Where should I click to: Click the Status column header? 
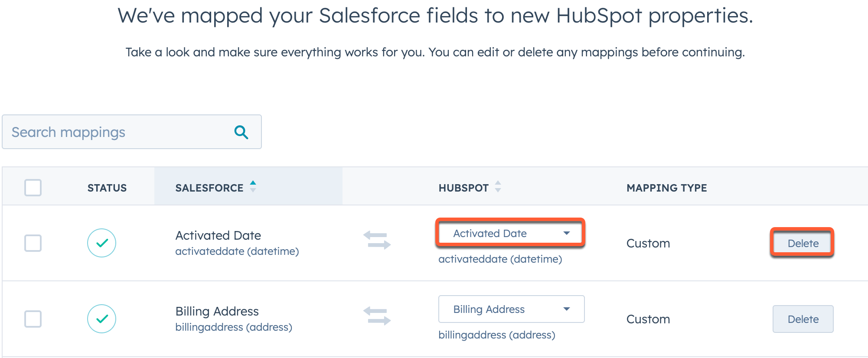point(107,188)
